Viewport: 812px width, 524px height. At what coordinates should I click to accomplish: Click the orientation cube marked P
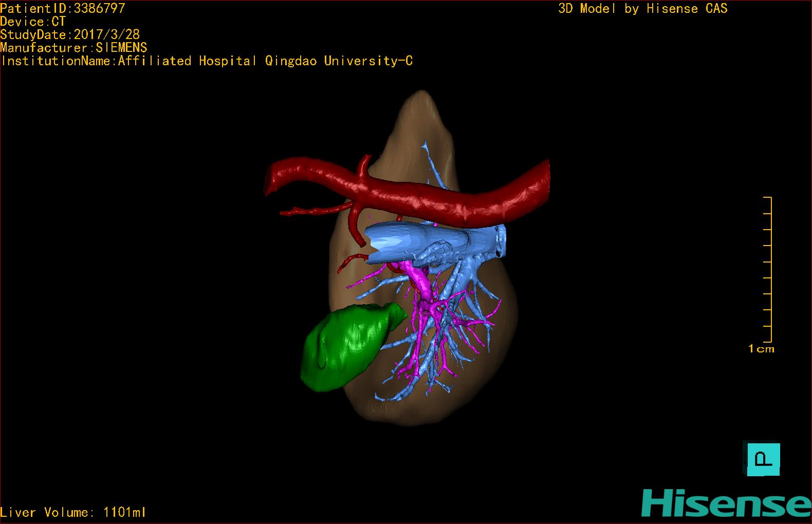pos(763,459)
